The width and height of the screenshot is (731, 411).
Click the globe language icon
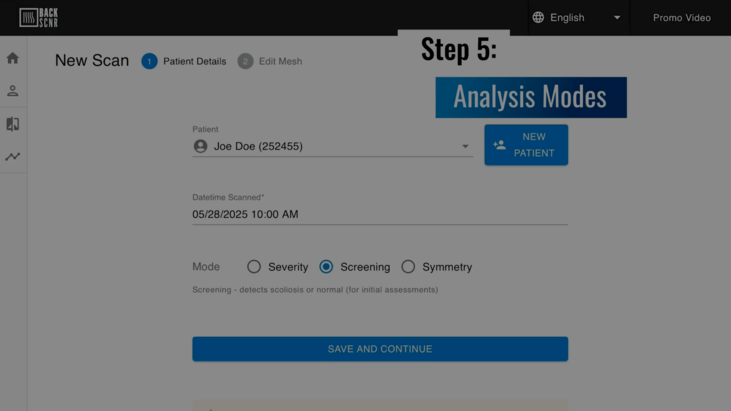(x=538, y=18)
